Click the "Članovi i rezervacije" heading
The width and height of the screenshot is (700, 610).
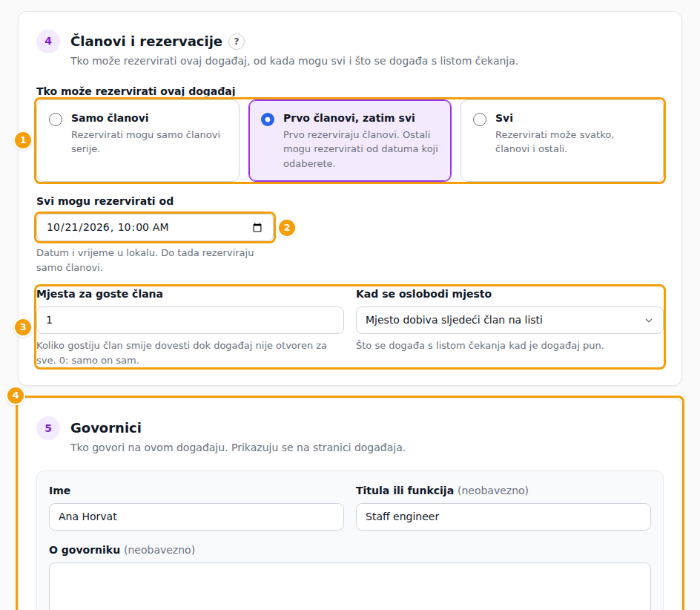pos(146,41)
